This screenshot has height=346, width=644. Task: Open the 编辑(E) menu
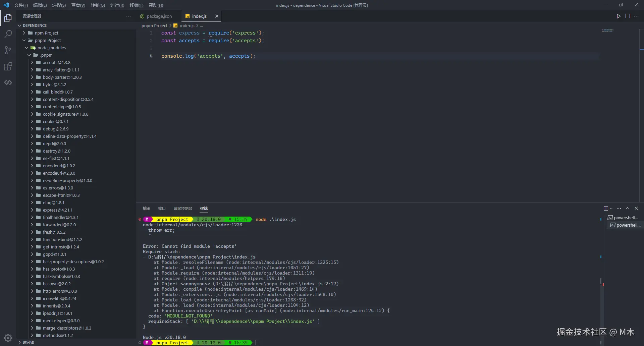[x=40, y=5]
